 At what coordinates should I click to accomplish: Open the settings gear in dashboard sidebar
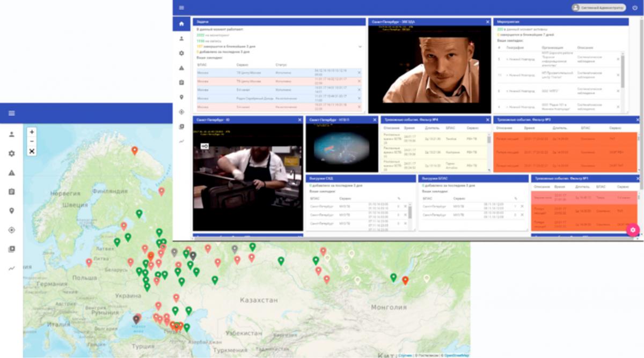(x=181, y=53)
